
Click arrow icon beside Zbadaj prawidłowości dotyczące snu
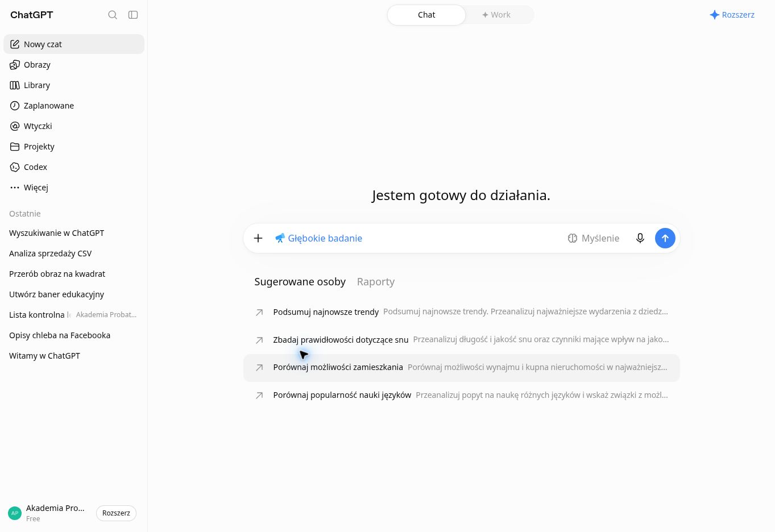tap(259, 340)
